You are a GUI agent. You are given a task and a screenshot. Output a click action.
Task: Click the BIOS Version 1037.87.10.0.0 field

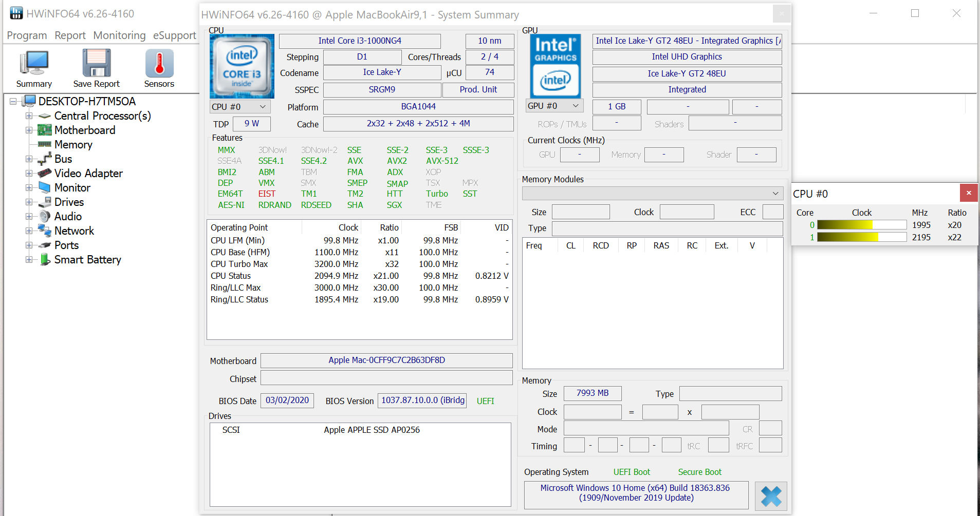point(422,400)
